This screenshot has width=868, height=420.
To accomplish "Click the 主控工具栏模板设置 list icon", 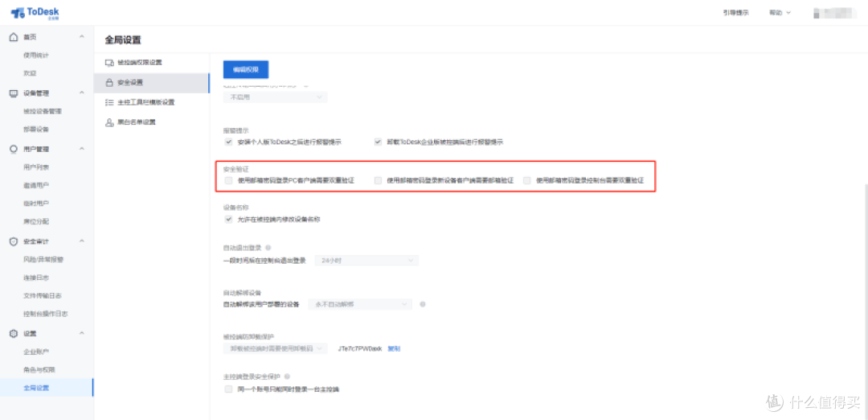I will point(109,102).
